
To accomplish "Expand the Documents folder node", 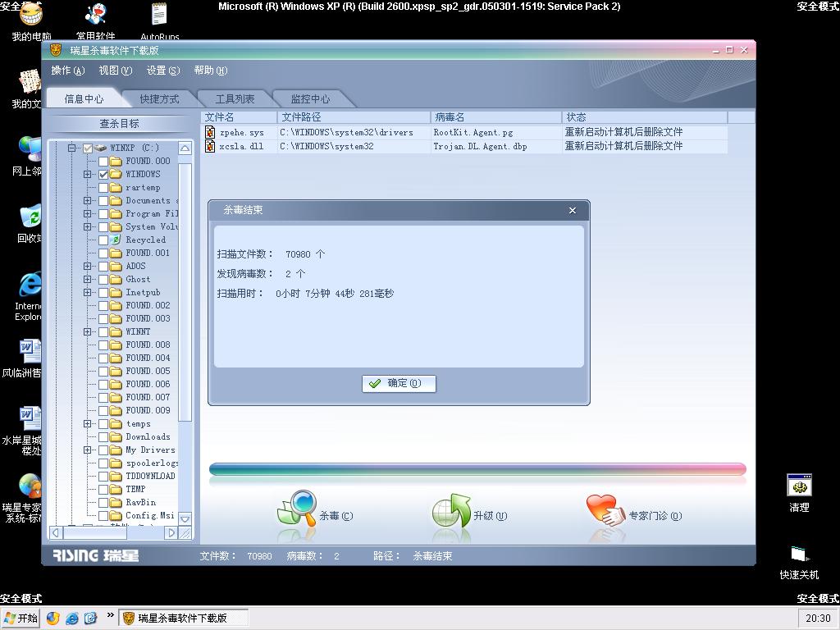I will (x=87, y=201).
